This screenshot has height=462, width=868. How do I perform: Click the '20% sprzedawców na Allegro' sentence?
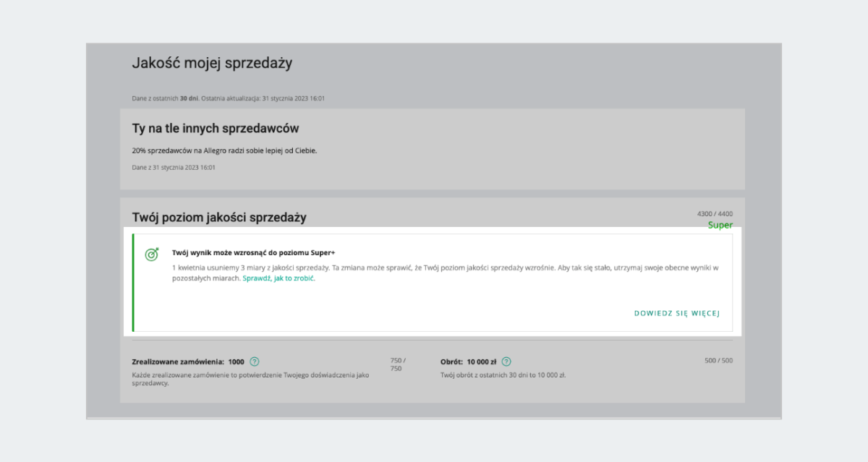click(x=224, y=150)
